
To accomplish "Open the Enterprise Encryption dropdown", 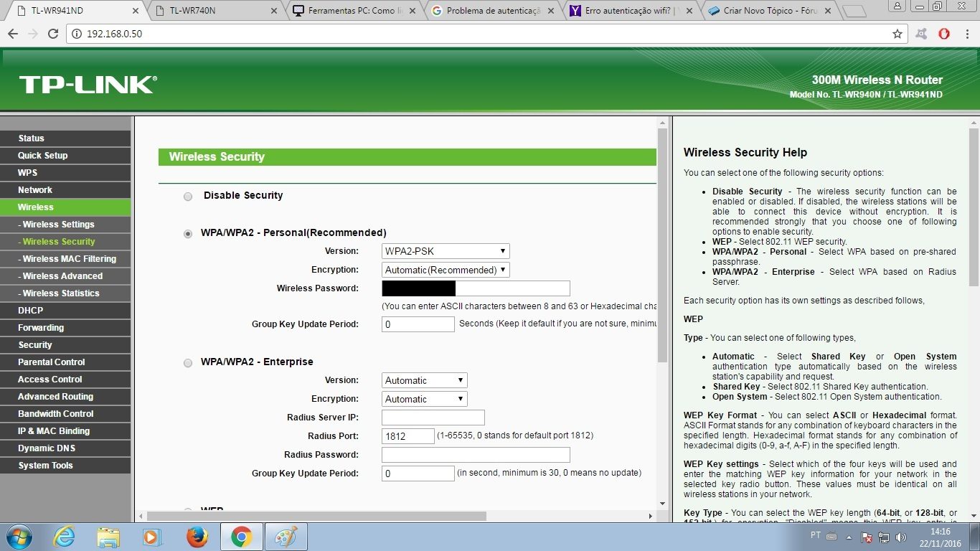I will 425,399.
